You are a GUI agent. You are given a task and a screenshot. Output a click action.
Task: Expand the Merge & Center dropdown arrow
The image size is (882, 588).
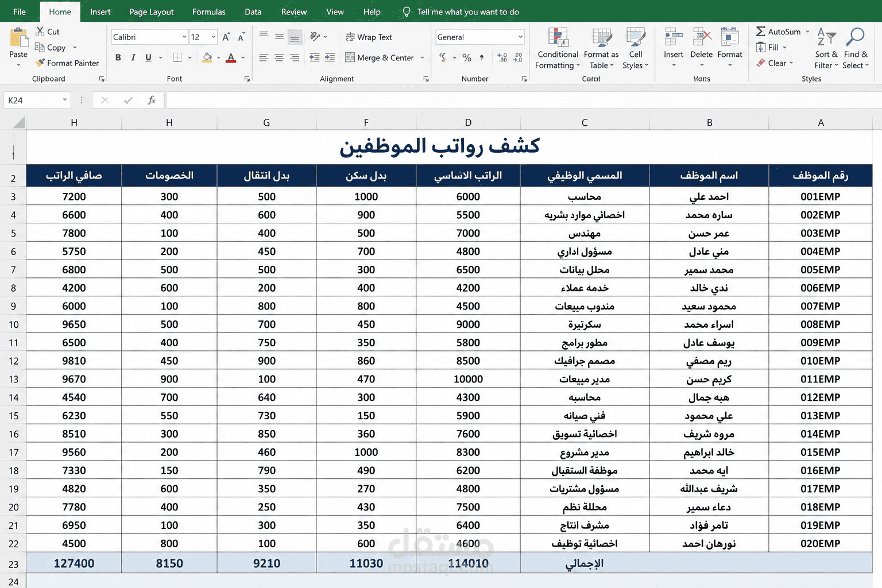pyautogui.click(x=423, y=57)
